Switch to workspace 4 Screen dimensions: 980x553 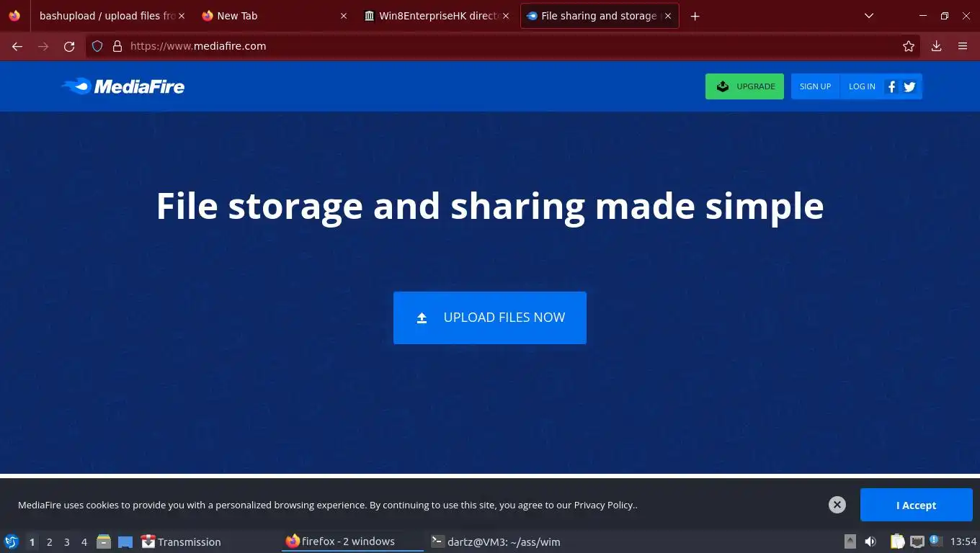point(84,541)
